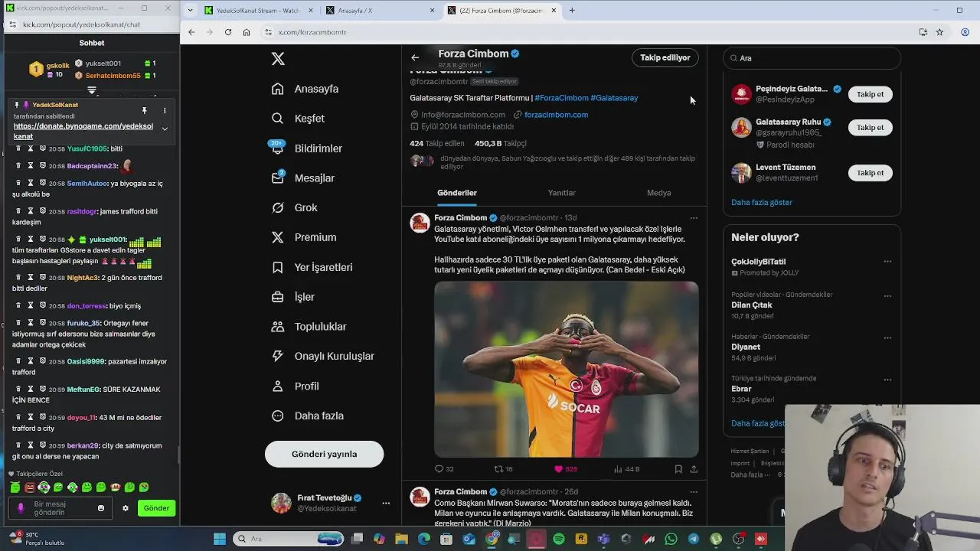
Task: Open options dots for Dilan Çıtak trend
Action: point(887,296)
